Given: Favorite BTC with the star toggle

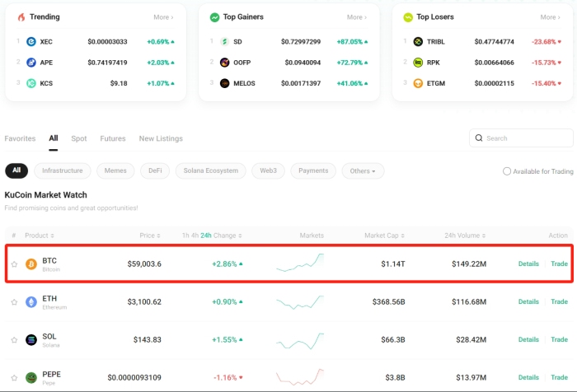Looking at the screenshot, I should (x=14, y=264).
